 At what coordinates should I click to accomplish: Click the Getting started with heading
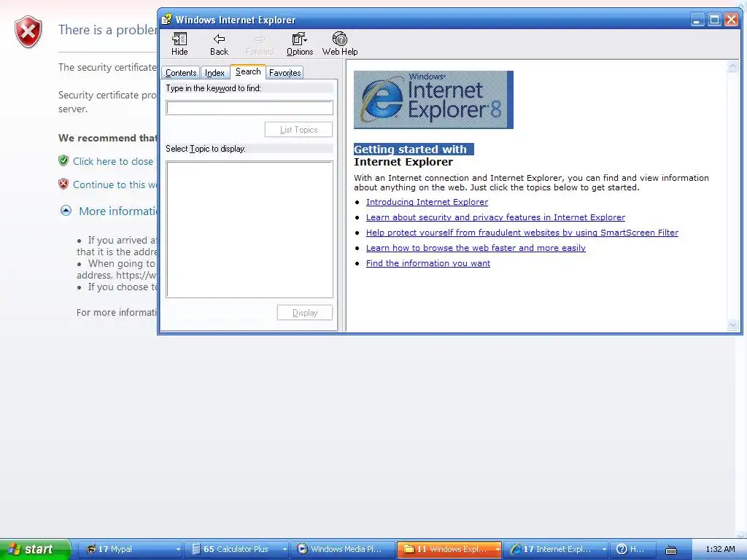[410, 149]
